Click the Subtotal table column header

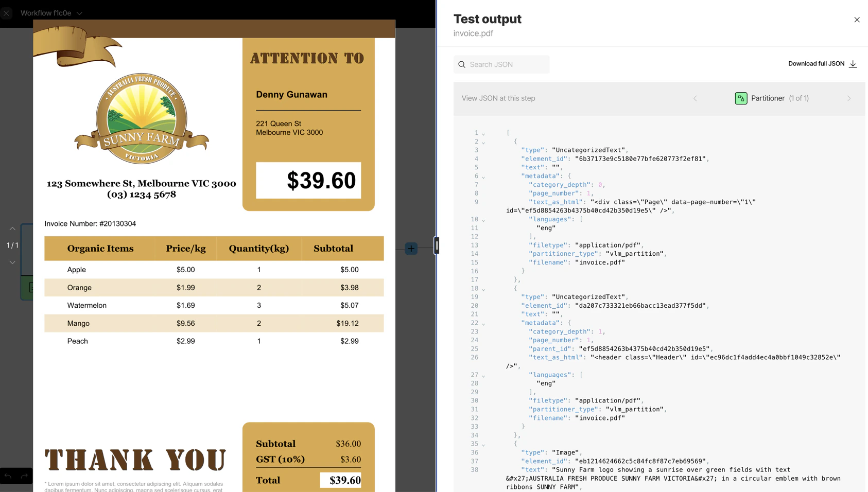pyautogui.click(x=333, y=249)
